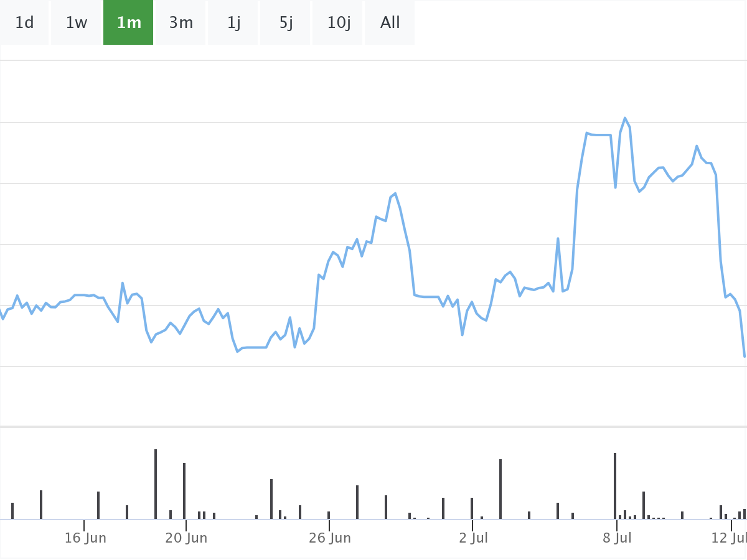Click the price line's final lowest point at right

coord(745,356)
